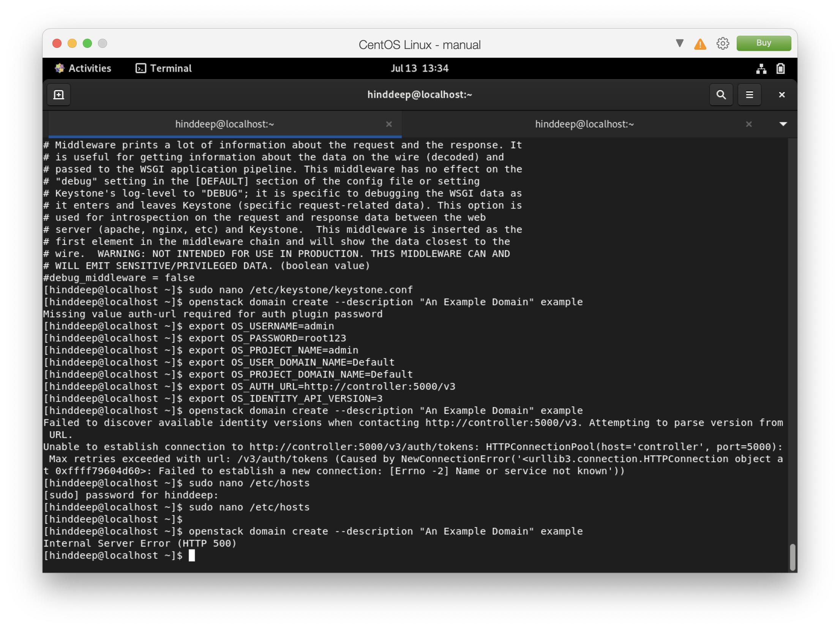Image resolution: width=840 pixels, height=629 pixels.
Task: Click the red close window button
Action: click(x=57, y=43)
